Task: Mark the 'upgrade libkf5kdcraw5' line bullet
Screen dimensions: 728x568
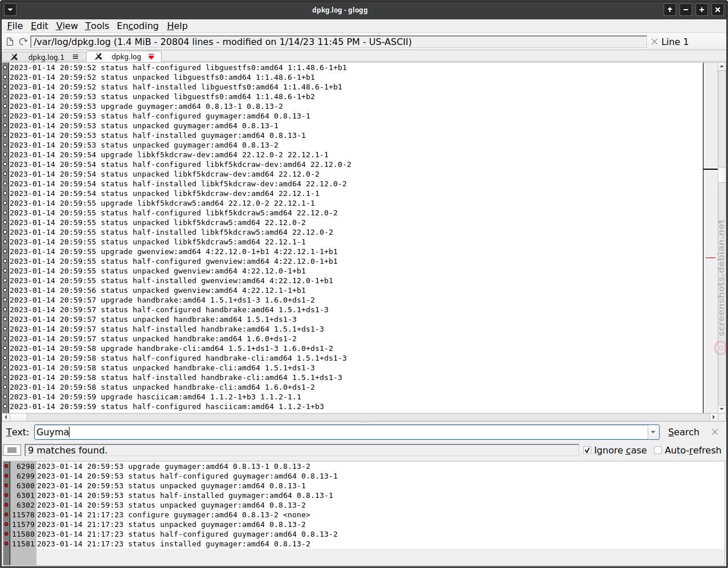Action: click(x=6, y=203)
